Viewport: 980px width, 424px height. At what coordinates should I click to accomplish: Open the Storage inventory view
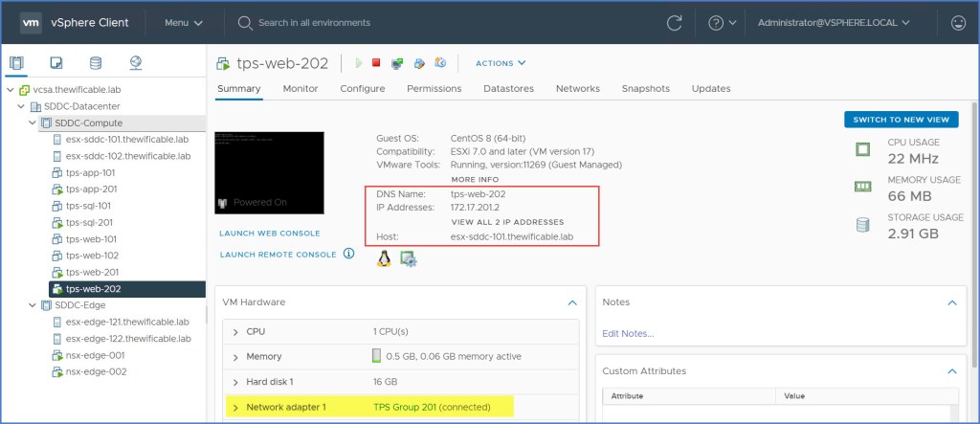(x=95, y=64)
